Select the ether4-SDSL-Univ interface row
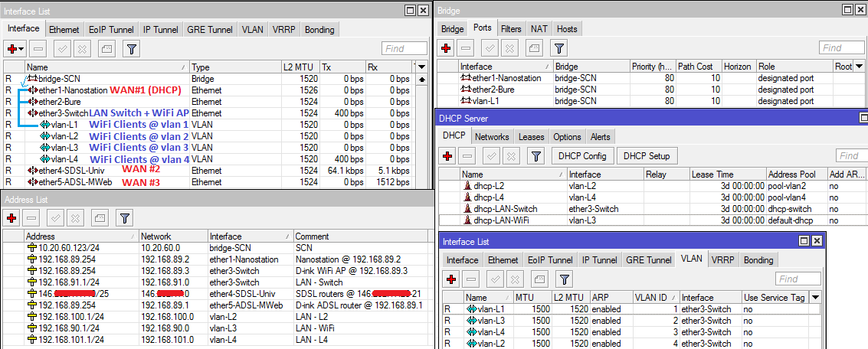Image resolution: width=868 pixels, height=349 pixels. [x=208, y=171]
